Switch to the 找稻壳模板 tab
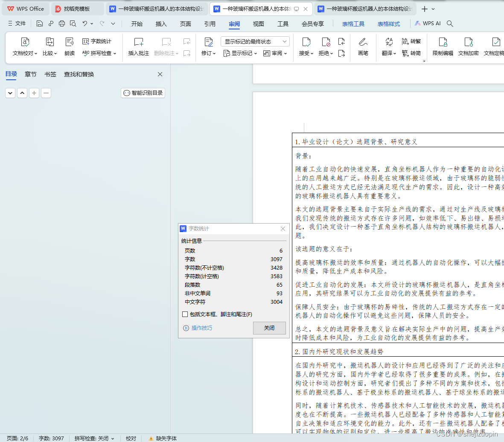The image size is (504, 442). click(x=77, y=9)
